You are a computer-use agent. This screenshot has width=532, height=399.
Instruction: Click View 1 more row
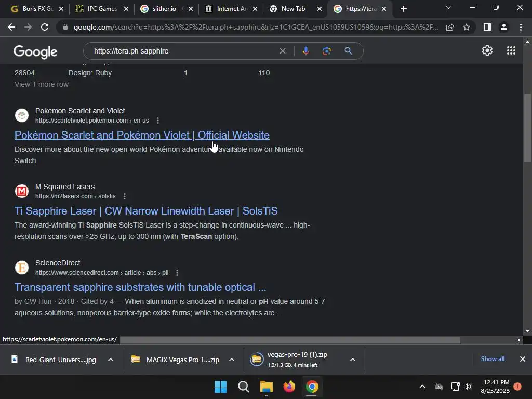point(42,84)
